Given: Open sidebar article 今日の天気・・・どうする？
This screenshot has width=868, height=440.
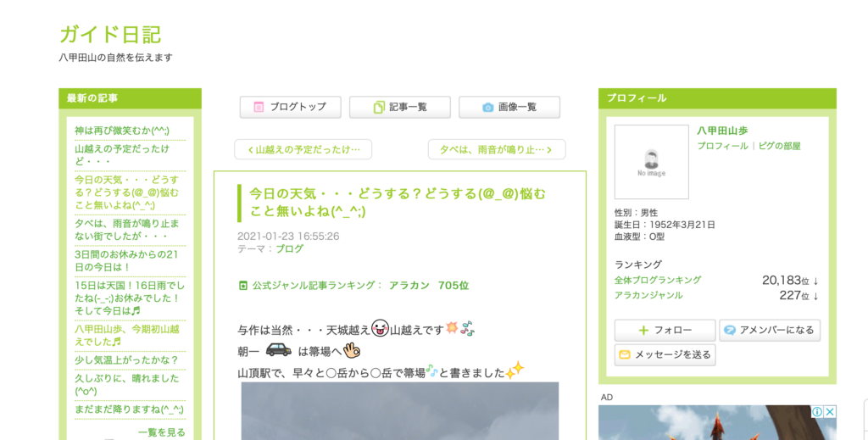Looking at the screenshot, I should click(x=127, y=192).
